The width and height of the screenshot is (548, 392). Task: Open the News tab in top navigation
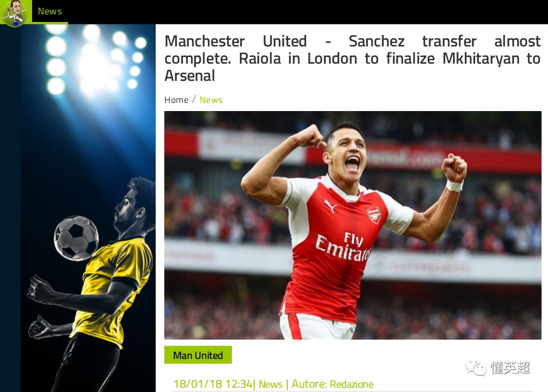[x=50, y=11]
